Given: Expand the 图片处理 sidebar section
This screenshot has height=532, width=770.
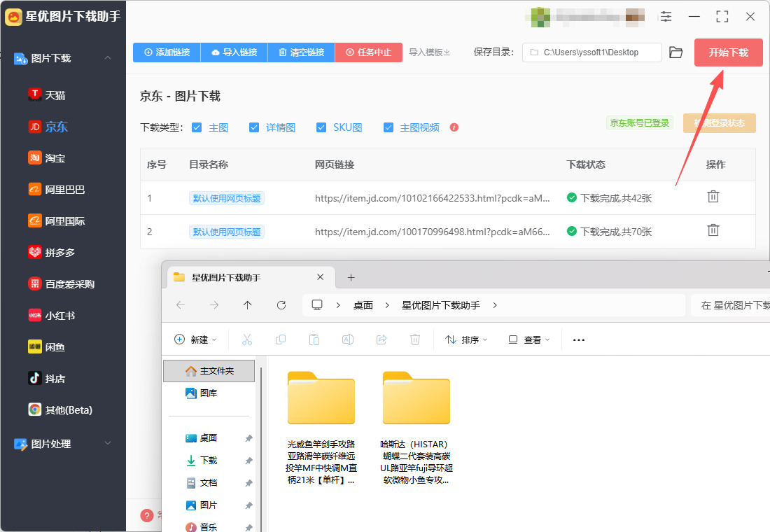Looking at the screenshot, I should [x=108, y=443].
